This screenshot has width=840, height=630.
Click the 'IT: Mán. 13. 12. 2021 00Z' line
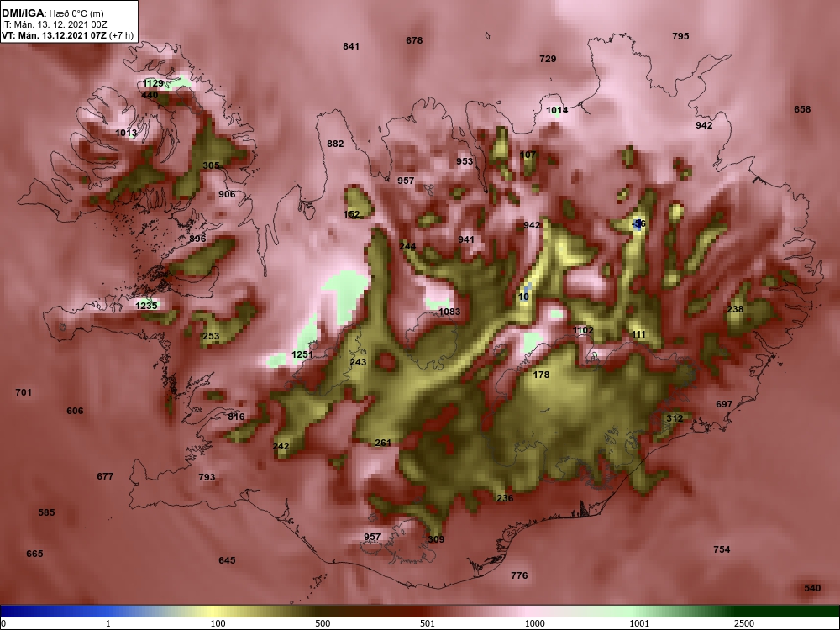(x=54, y=24)
